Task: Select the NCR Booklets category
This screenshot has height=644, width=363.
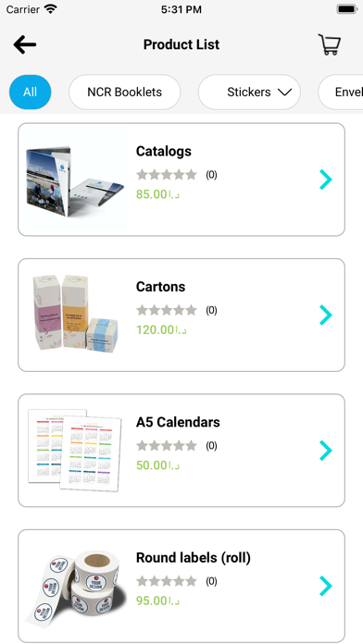Action: [125, 92]
